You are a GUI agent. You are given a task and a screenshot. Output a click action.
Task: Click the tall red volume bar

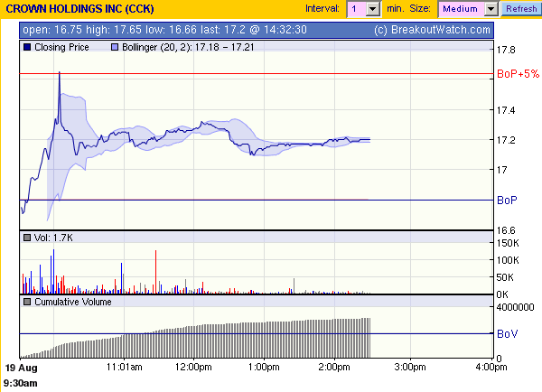coord(156,272)
